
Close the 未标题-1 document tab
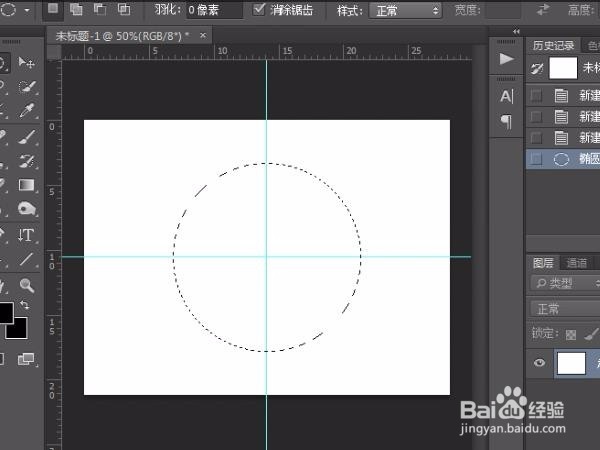coord(203,36)
